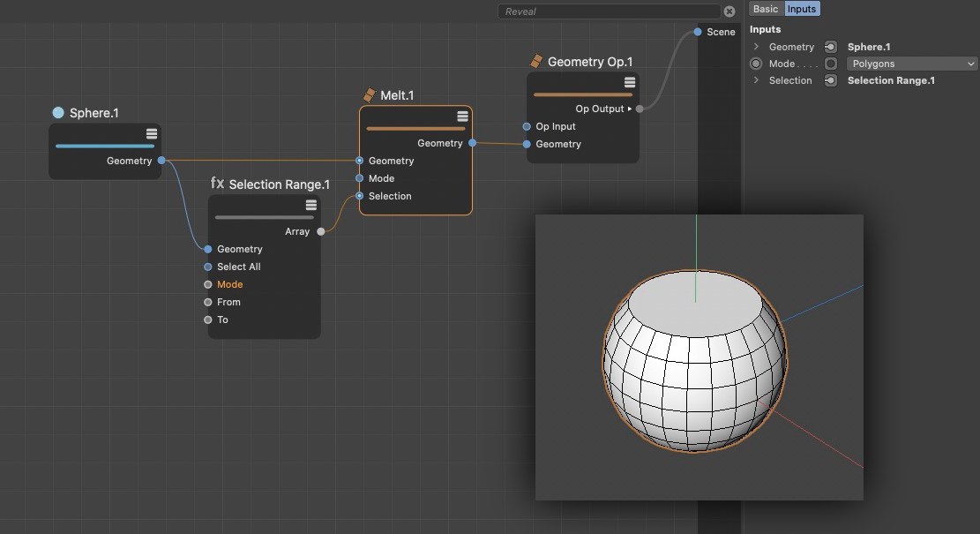Click the Reveal search input field

coord(610,11)
